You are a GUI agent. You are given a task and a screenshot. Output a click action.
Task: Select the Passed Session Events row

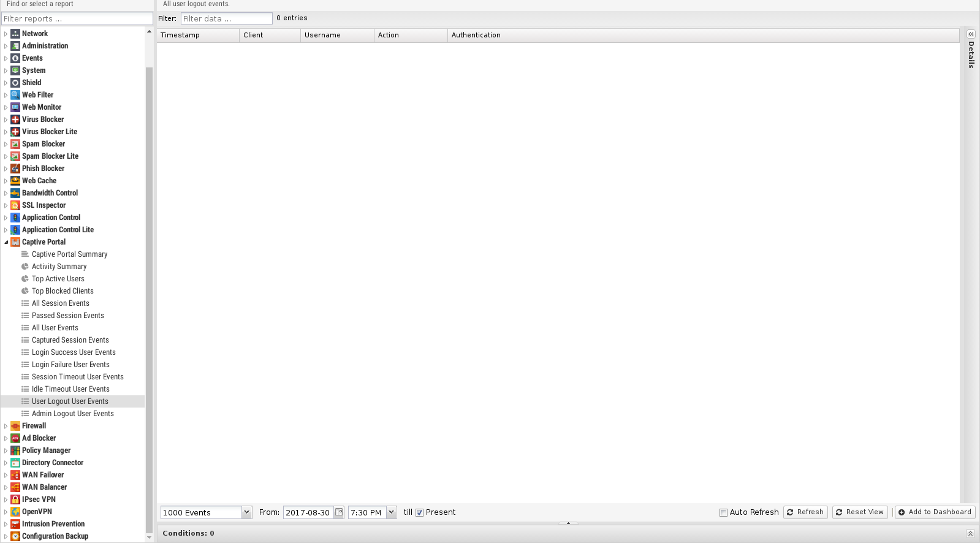pos(72,316)
